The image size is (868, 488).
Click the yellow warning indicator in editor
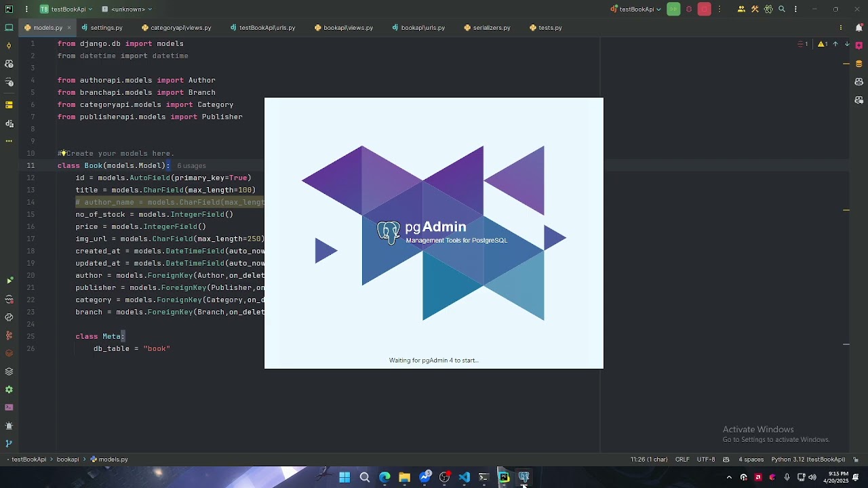click(x=821, y=44)
